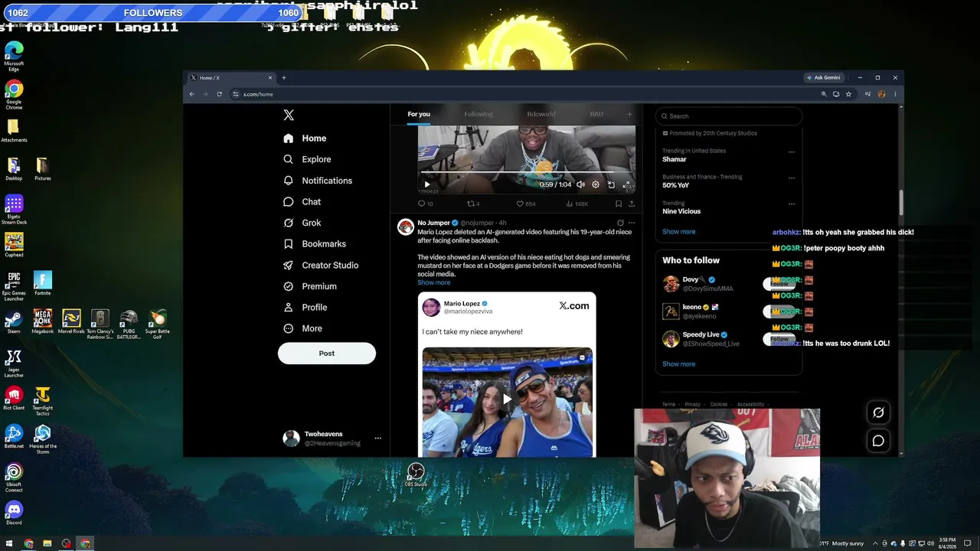Mute the video volume

click(580, 184)
